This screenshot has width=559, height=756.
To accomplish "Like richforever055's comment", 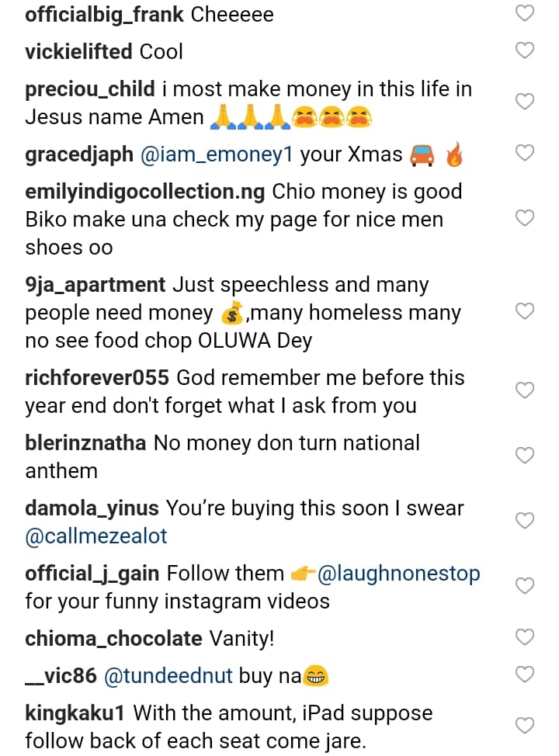I will click(x=526, y=390).
